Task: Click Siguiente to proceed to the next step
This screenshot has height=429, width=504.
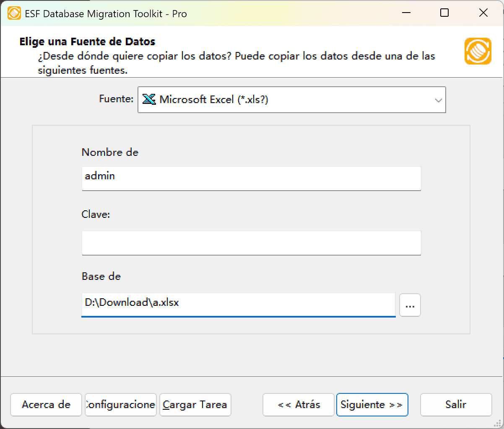Action: (372, 405)
